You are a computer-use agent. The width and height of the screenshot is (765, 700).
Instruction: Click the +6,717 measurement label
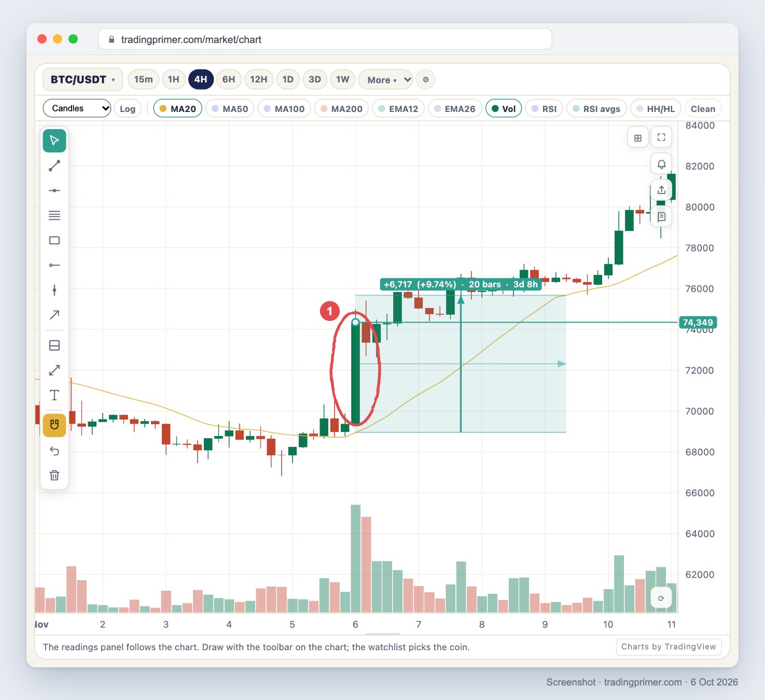coord(461,284)
